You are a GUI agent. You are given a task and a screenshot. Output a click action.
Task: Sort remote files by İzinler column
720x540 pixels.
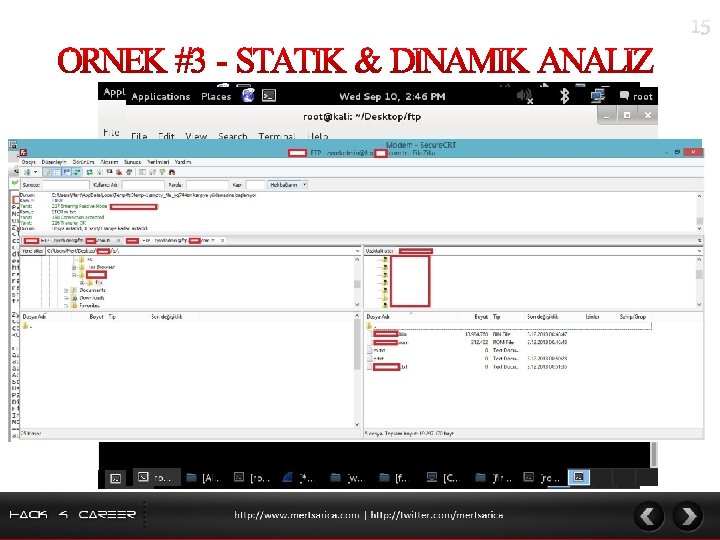tap(592, 317)
